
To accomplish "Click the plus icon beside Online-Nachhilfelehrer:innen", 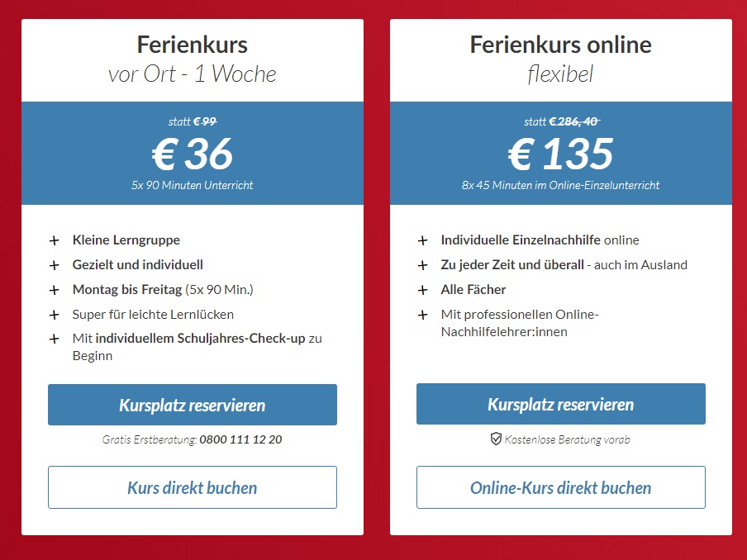I will (422, 315).
